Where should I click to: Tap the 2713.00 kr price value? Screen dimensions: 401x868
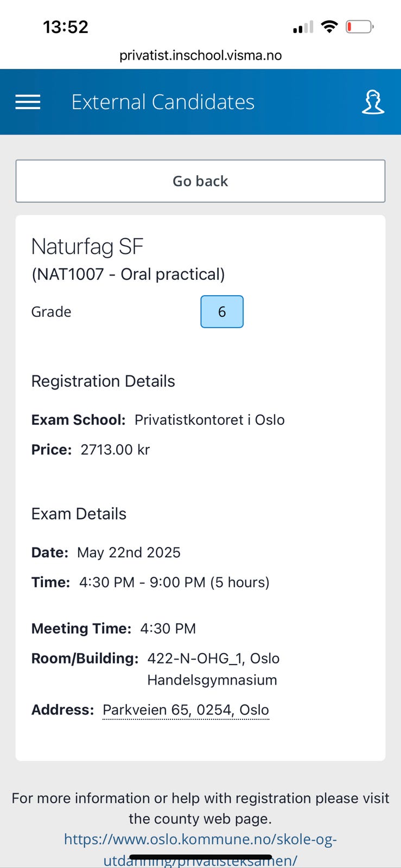115,450
